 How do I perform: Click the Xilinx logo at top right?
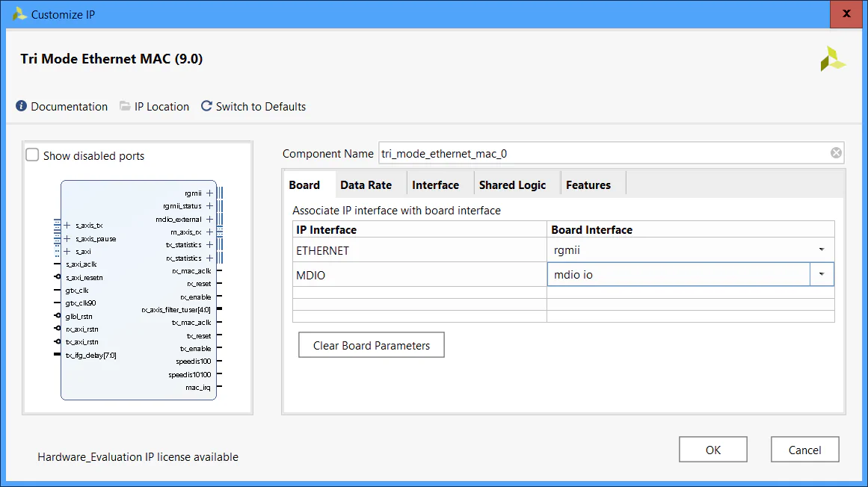click(x=832, y=59)
